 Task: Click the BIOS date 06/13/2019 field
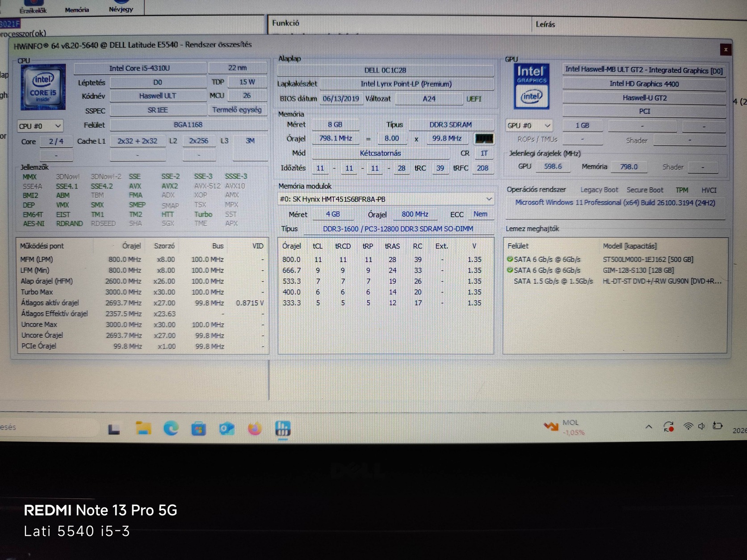(x=341, y=99)
